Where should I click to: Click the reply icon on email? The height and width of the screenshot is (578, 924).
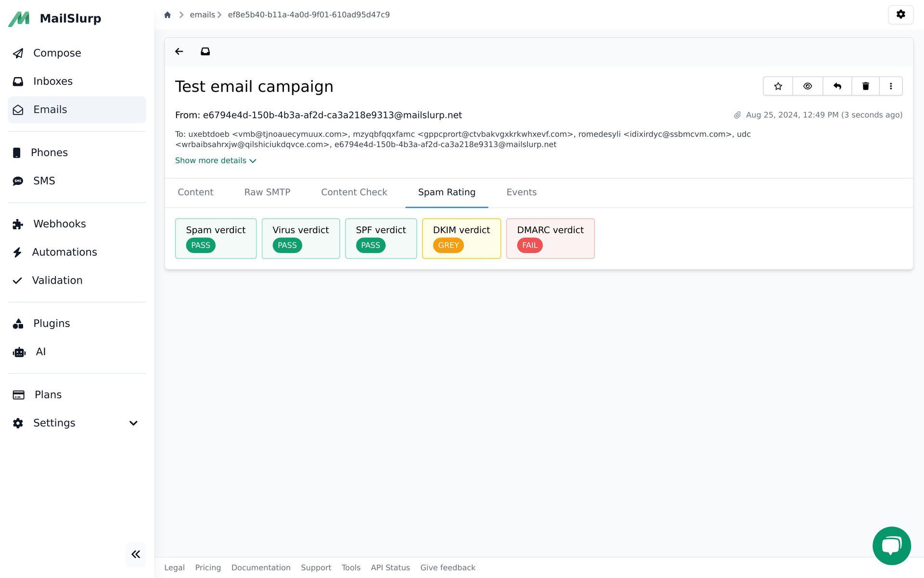point(837,86)
